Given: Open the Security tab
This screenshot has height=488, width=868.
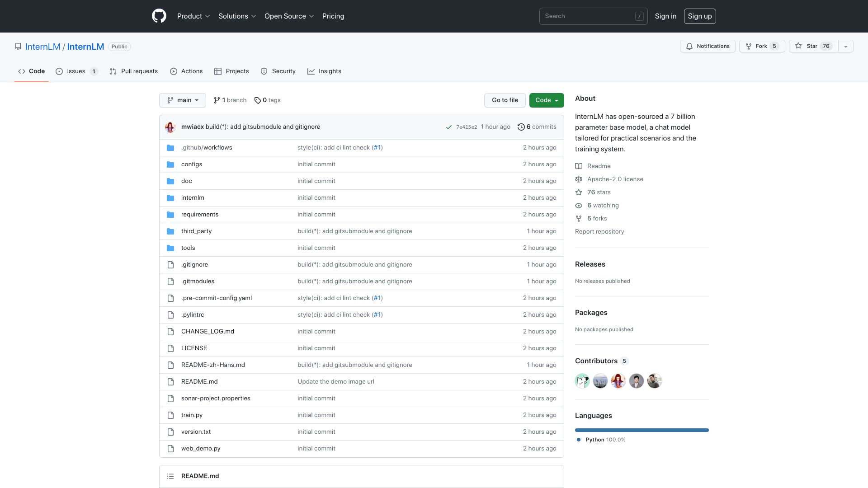Looking at the screenshot, I should tap(278, 71).
